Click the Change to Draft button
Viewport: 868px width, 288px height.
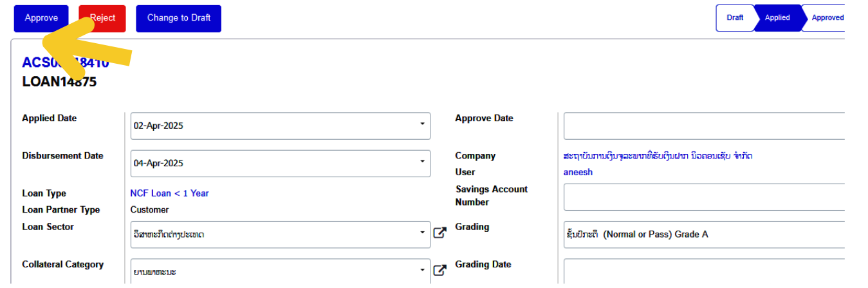click(x=178, y=19)
